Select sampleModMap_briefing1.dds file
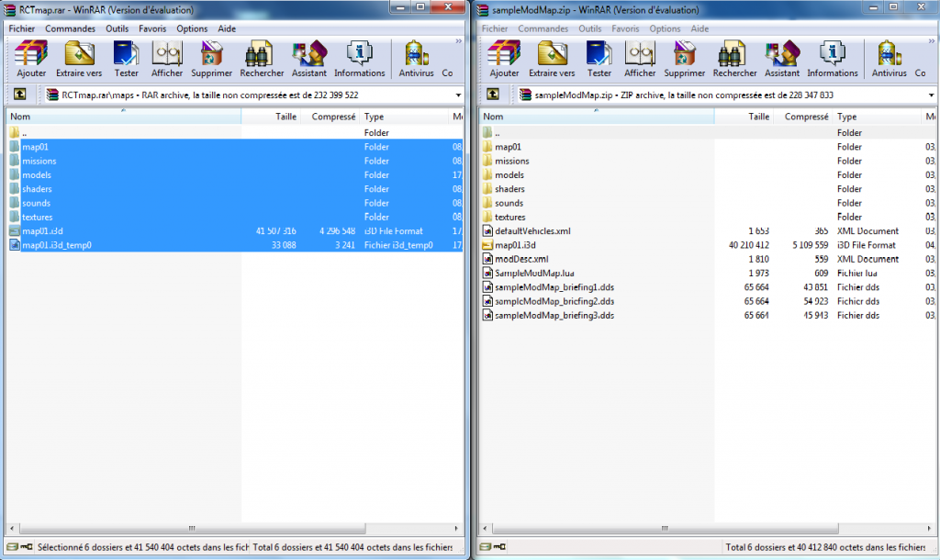This screenshot has width=940, height=560. [x=554, y=287]
